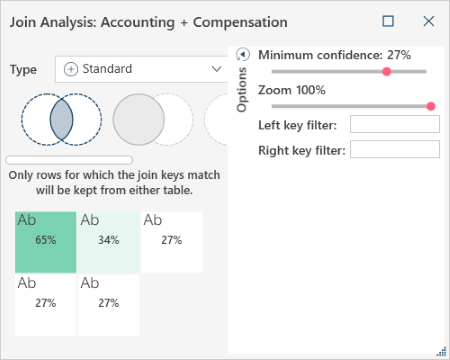Click the resize grip in the corner

click(x=441, y=351)
